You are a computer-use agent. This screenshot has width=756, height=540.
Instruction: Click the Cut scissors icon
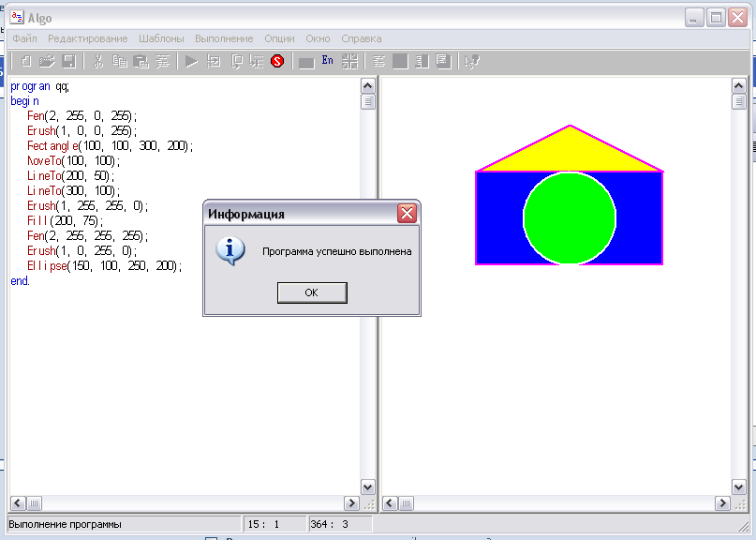point(97,62)
